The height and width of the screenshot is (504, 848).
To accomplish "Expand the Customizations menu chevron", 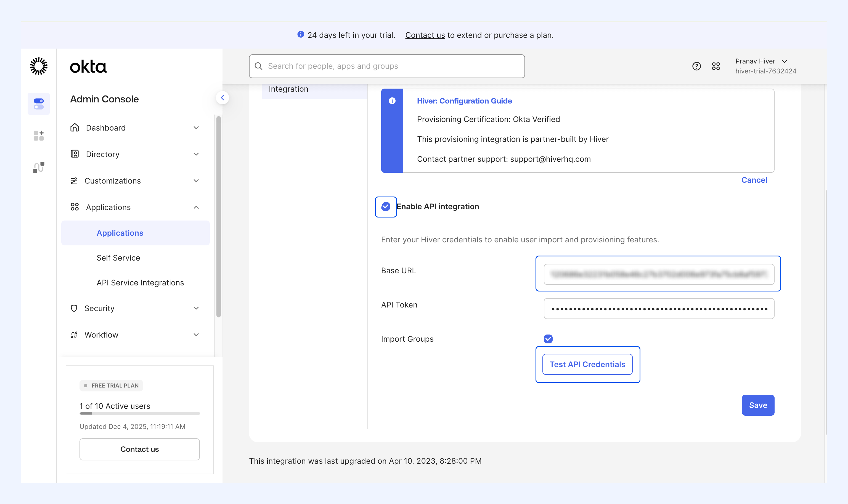I will click(196, 181).
